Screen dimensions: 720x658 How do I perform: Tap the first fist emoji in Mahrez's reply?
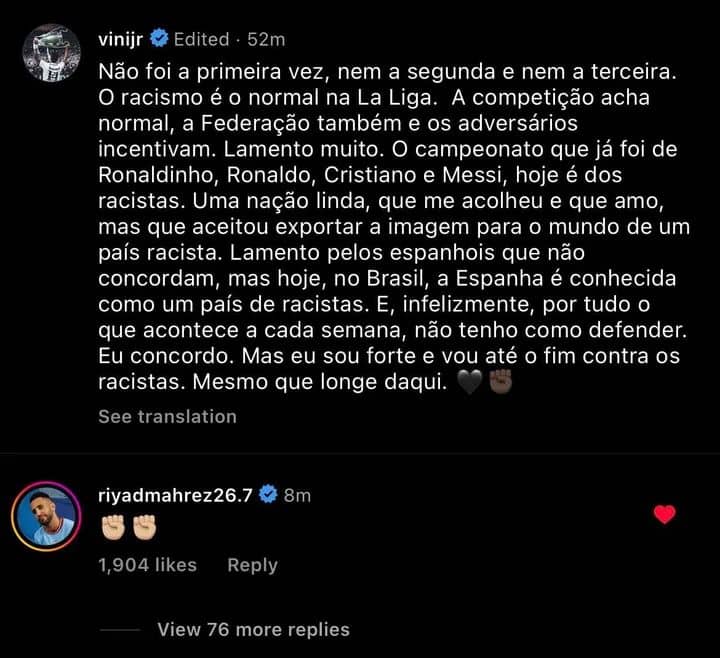pyautogui.click(x=112, y=526)
